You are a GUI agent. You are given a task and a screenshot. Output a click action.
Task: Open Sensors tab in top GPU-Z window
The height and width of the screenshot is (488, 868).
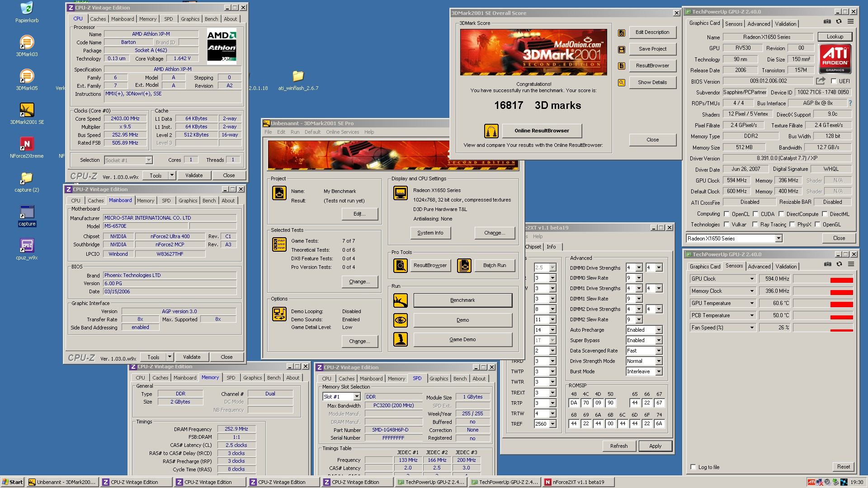click(x=734, y=24)
